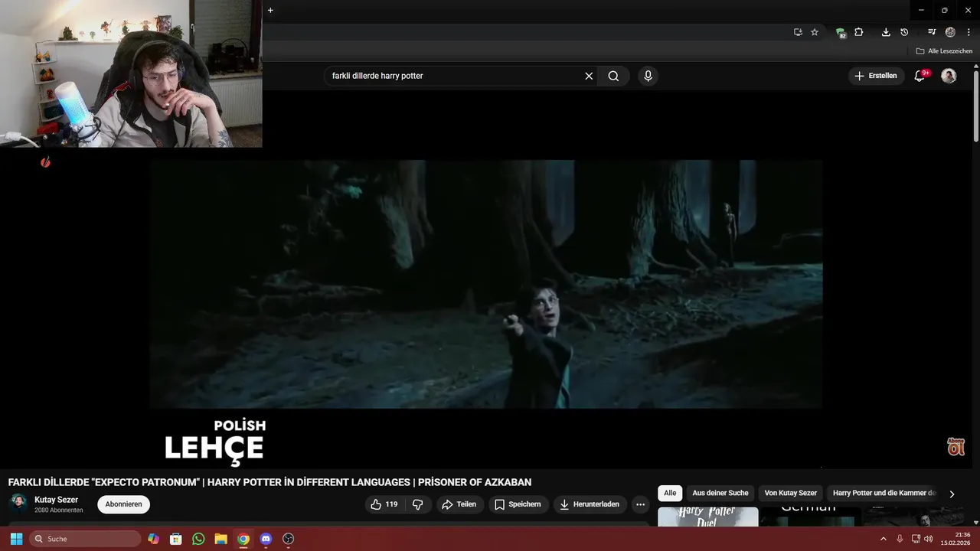Open more actions three-dot menu
Viewport: 980px width, 551px height.
pos(641,504)
